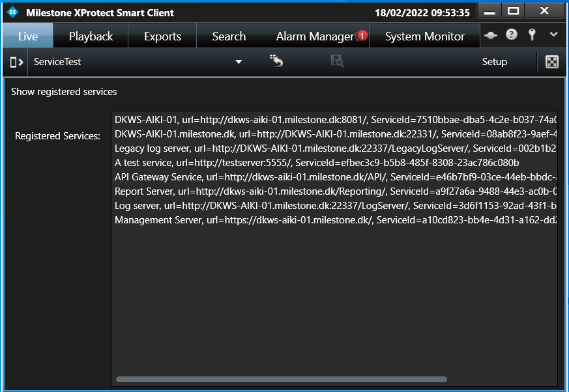The image size is (569, 392).
Task: Open the Exports tab
Action: [162, 36]
